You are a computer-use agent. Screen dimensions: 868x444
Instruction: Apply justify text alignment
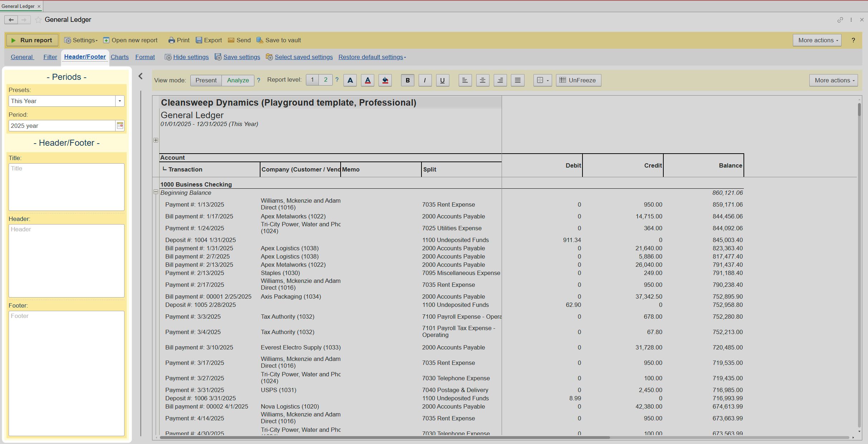(x=517, y=80)
